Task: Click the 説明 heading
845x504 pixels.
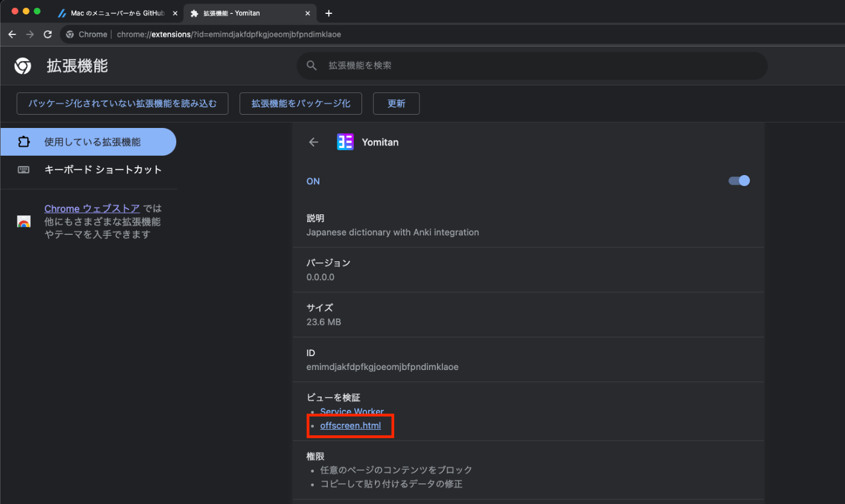Action: point(316,218)
